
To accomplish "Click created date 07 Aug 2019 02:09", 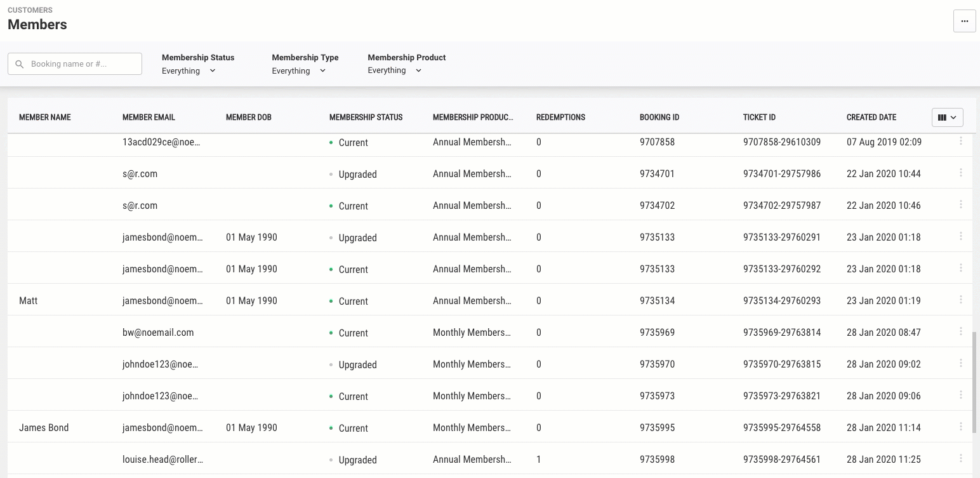I will [884, 142].
